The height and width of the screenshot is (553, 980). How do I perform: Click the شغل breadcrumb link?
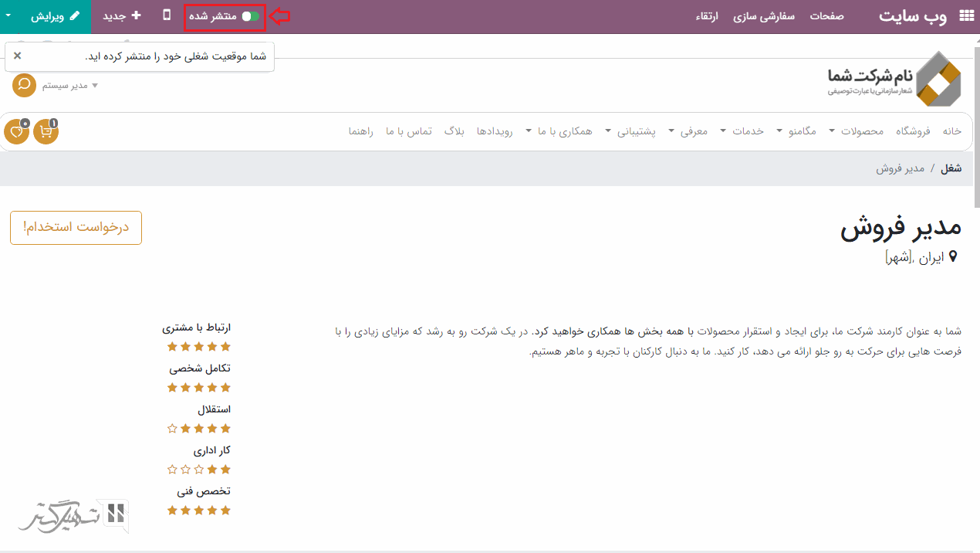pos(951,168)
